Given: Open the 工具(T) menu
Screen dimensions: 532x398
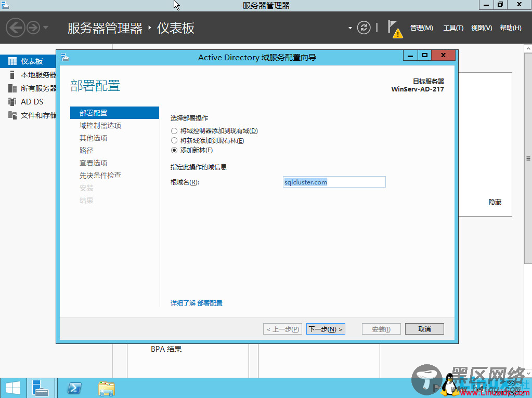Looking at the screenshot, I should [x=453, y=28].
